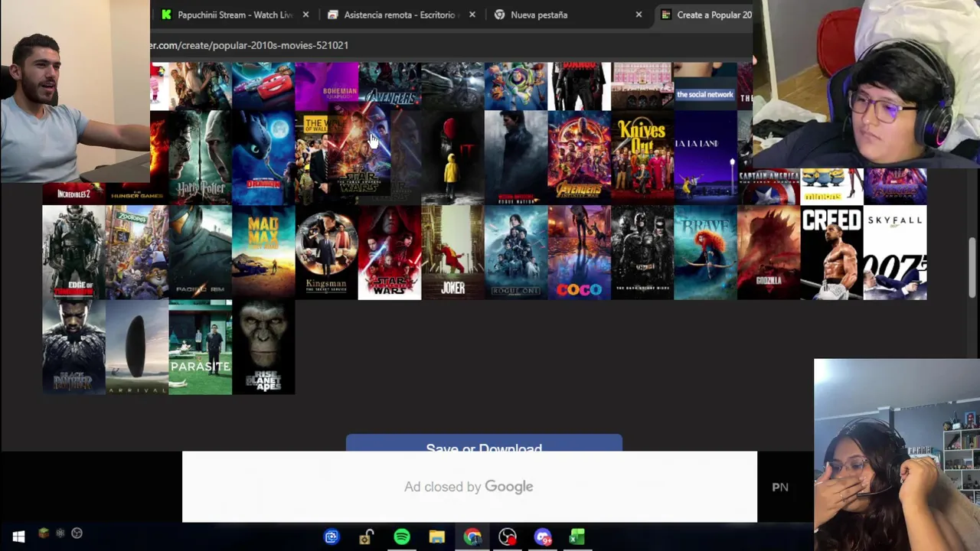Click the Minecraft block icon in taskbar
This screenshot has width=980, height=551.
(44, 533)
